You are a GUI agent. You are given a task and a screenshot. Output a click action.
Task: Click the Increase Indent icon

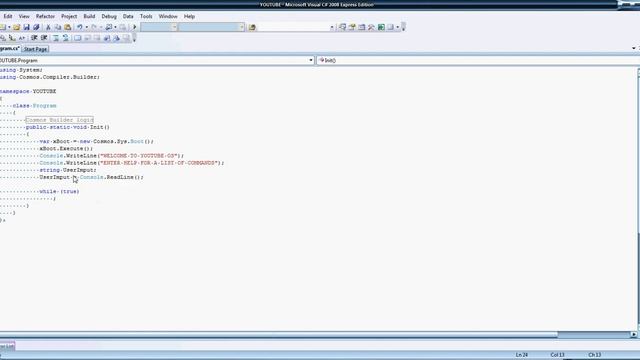click(x=44, y=38)
